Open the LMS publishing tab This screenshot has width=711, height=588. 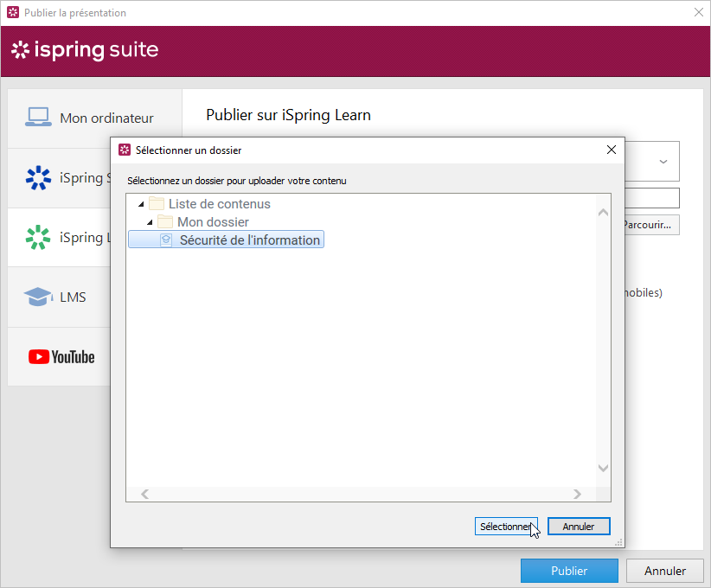tap(73, 297)
